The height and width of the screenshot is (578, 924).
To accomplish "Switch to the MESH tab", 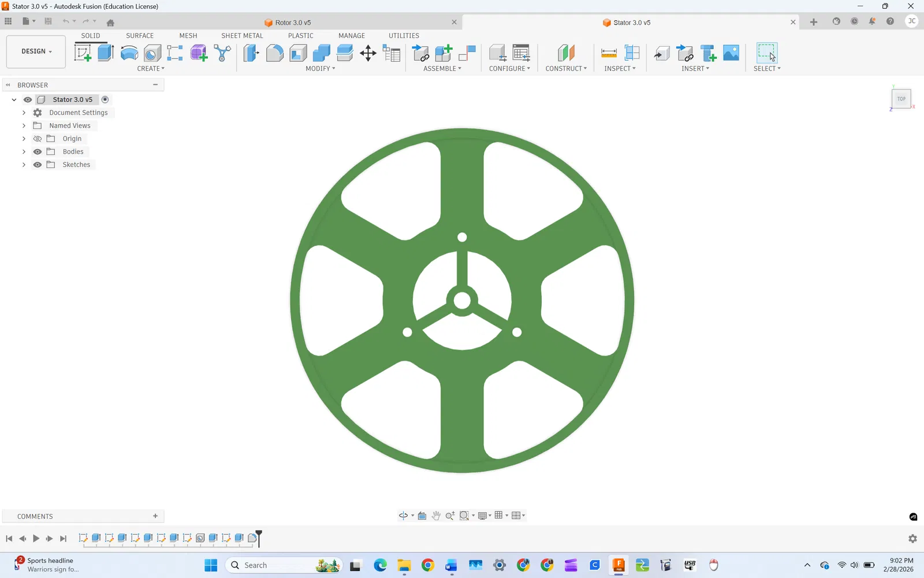I will point(188,36).
